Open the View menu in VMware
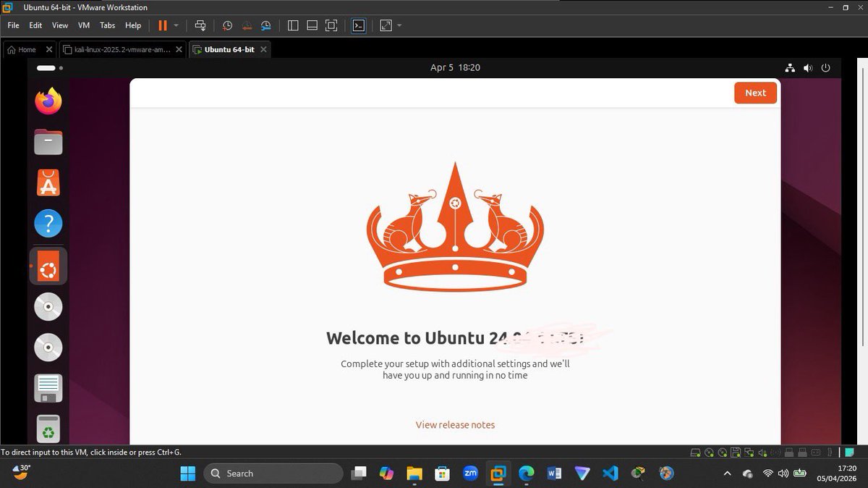The height and width of the screenshot is (488, 868). (60, 25)
